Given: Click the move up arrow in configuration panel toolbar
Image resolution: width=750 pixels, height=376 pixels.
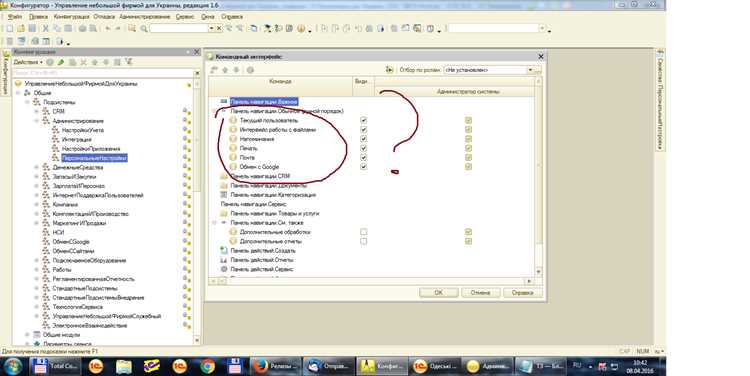Looking at the screenshot, I should pos(95,62).
